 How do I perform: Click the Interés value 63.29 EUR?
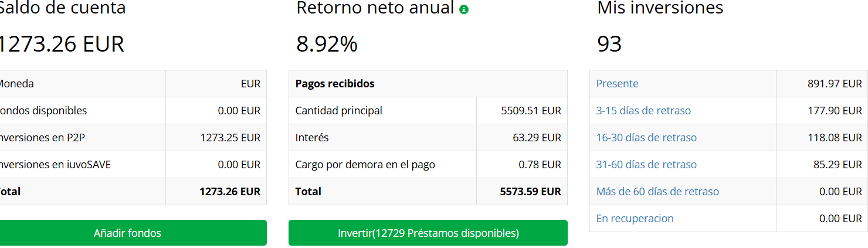click(537, 138)
